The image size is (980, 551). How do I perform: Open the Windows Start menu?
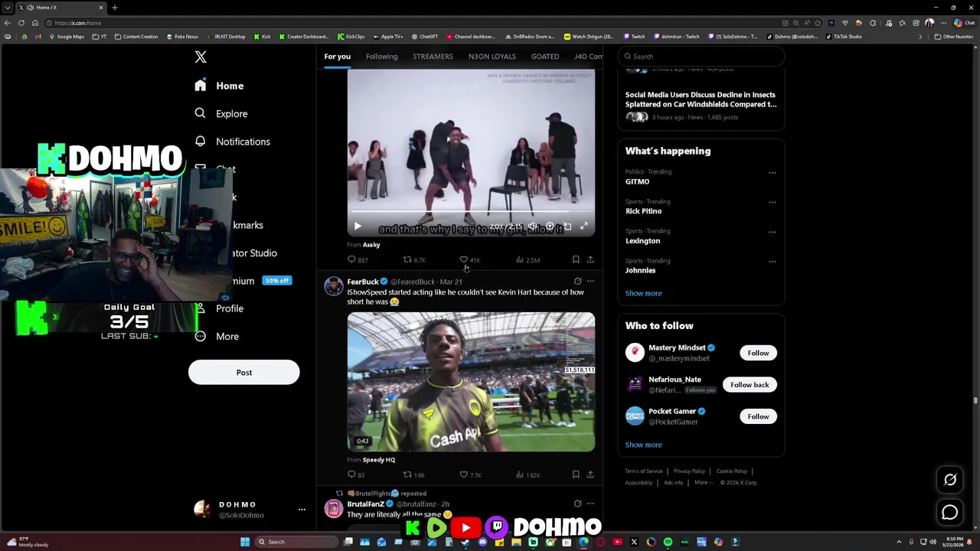(x=245, y=542)
